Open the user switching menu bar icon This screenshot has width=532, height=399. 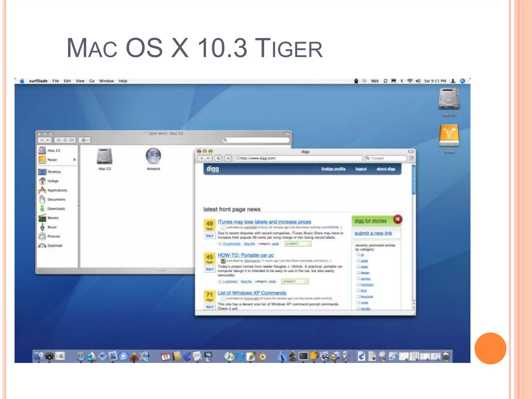click(x=453, y=81)
